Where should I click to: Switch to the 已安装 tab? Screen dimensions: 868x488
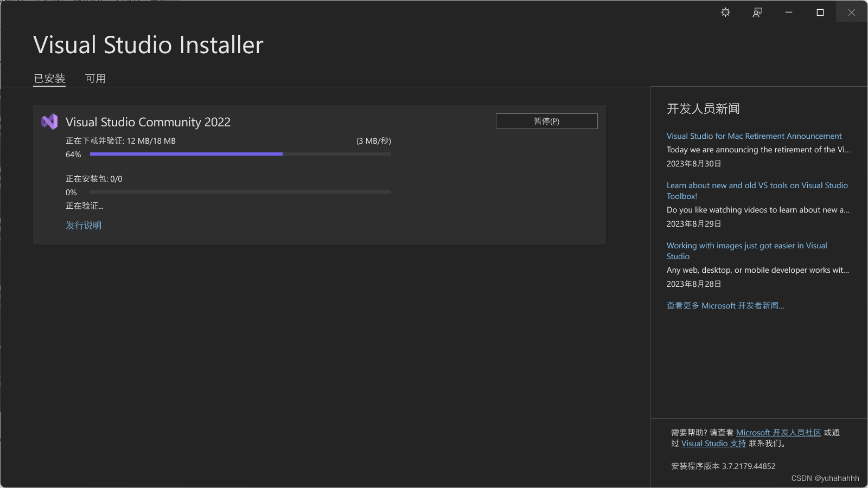click(49, 79)
